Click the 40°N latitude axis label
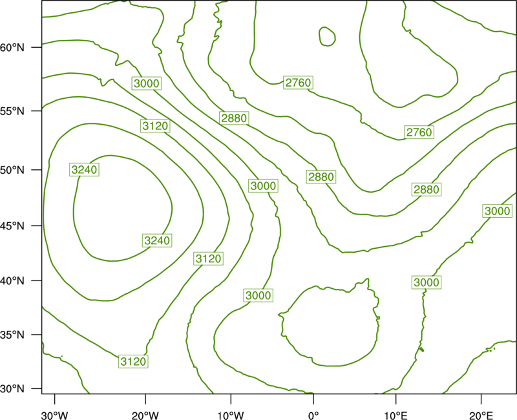Image resolution: width=517 pixels, height=420 pixels. coord(12,281)
